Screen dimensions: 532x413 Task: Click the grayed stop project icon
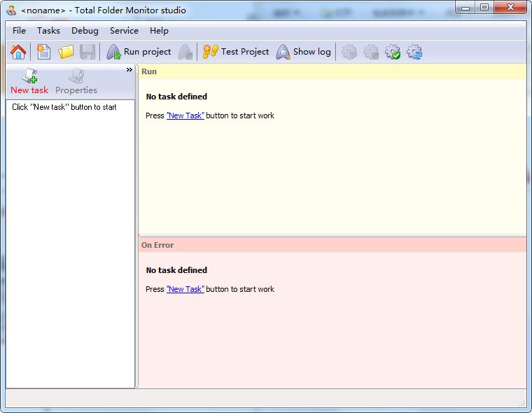tap(185, 52)
